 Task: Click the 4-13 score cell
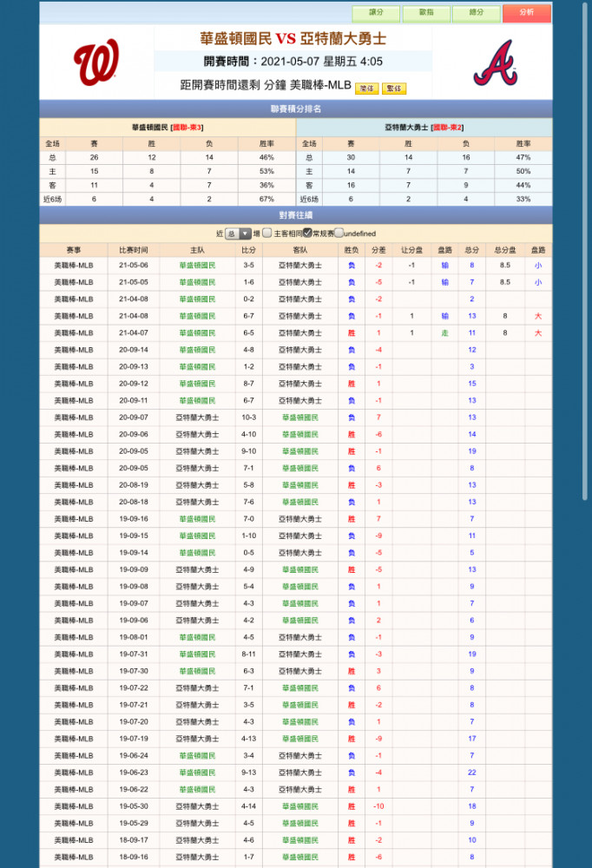point(248,739)
